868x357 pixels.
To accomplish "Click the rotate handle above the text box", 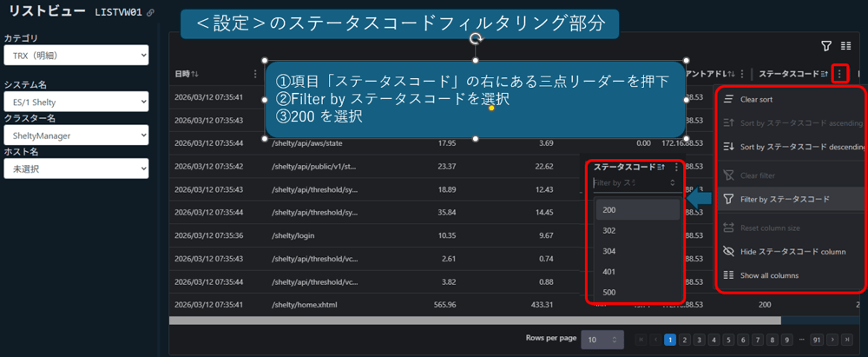I will click(475, 39).
